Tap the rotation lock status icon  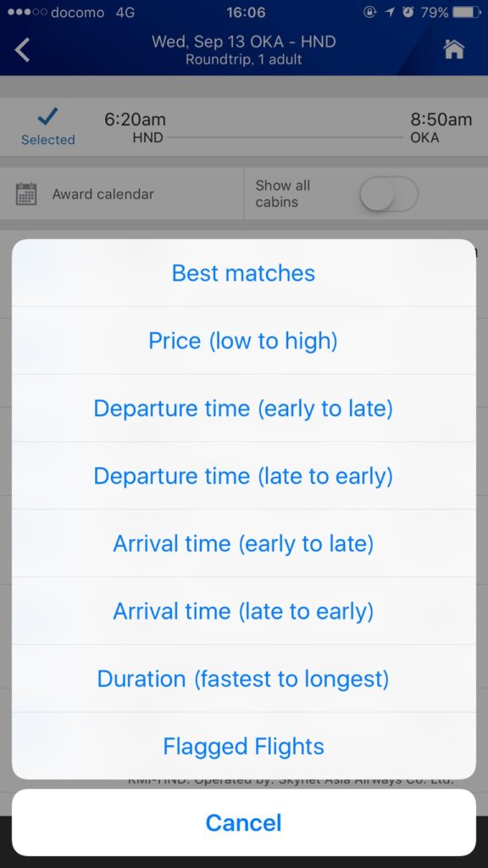point(369,12)
